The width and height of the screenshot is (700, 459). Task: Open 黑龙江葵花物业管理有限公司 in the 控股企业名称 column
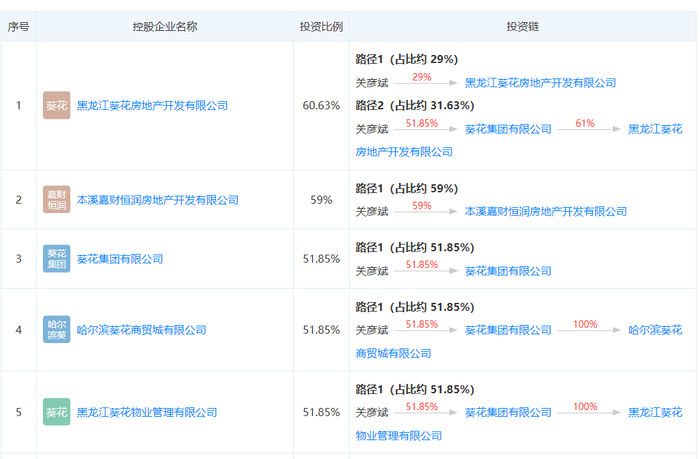coord(147,412)
